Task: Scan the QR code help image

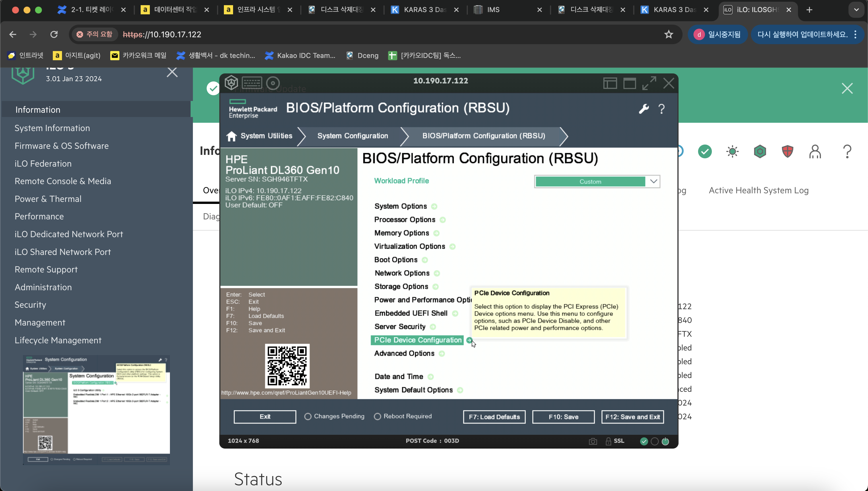Action: pyautogui.click(x=287, y=366)
